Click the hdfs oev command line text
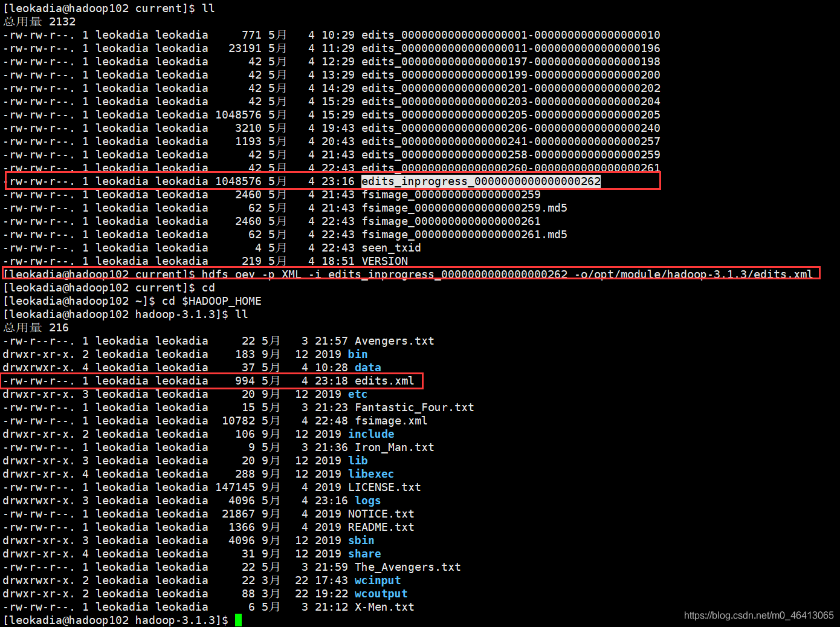This screenshot has height=627, width=840. click(x=507, y=275)
